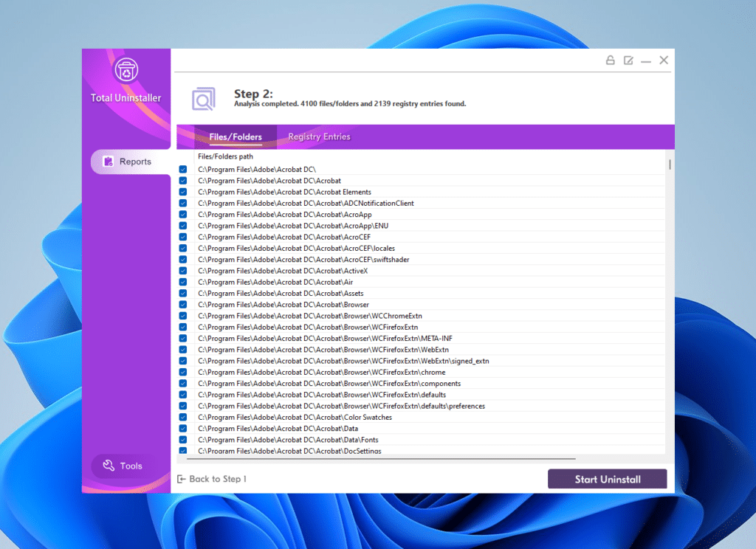
Task: Select path text ending AcroCEF\swiftshader
Action: coord(303,259)
